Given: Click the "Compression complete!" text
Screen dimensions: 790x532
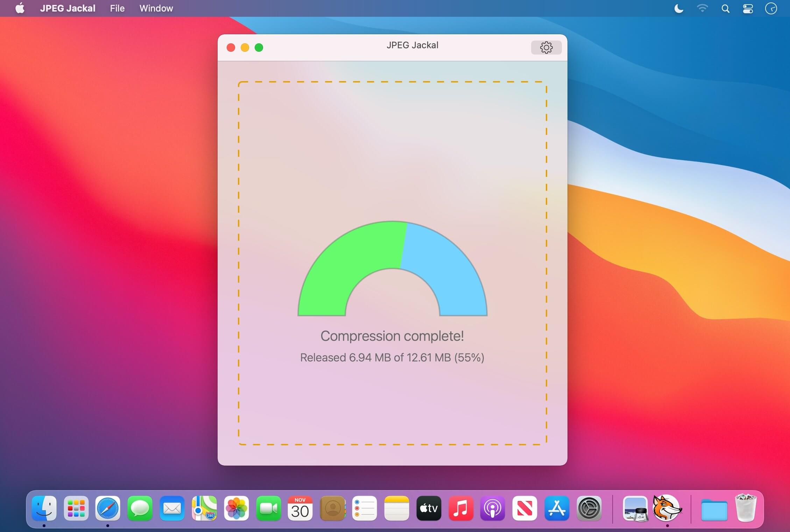Looking at the screenshot, I should [x=392, y=336].
